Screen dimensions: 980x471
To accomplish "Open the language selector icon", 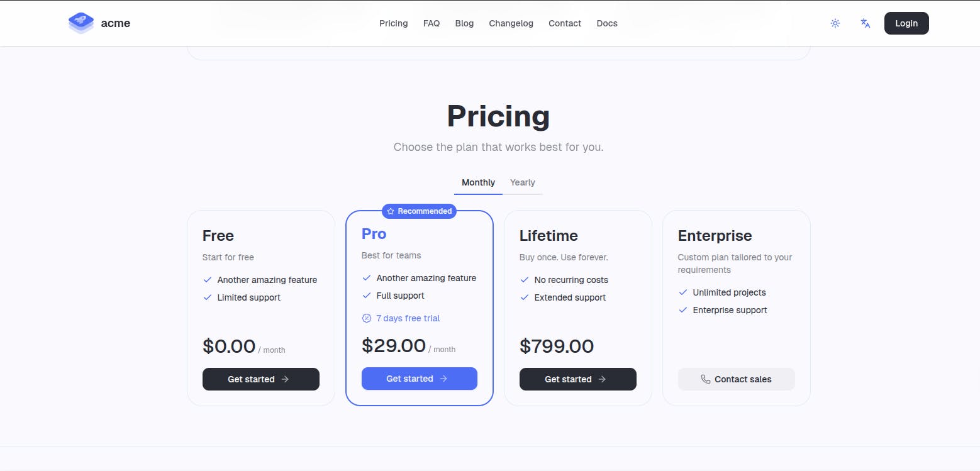I will (866, 23).
